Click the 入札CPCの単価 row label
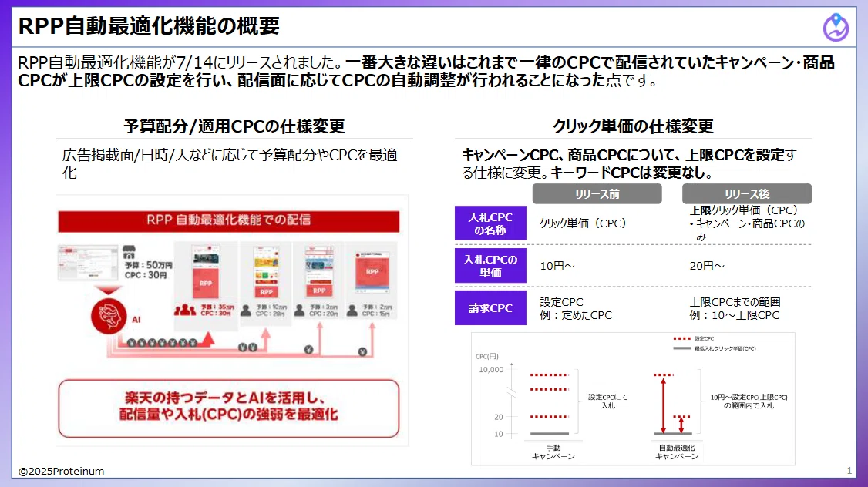868x487 pixels. (490, 266)
